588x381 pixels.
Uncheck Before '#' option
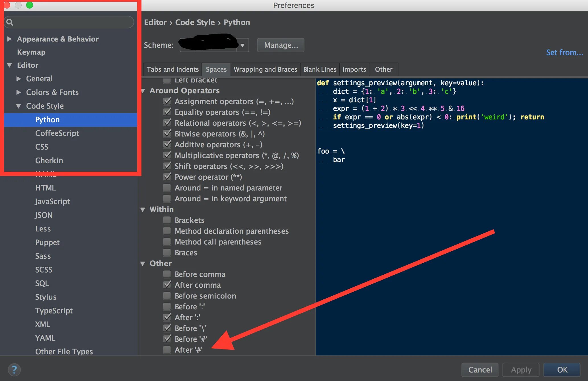pyautogui.click(x=167, y=339)
